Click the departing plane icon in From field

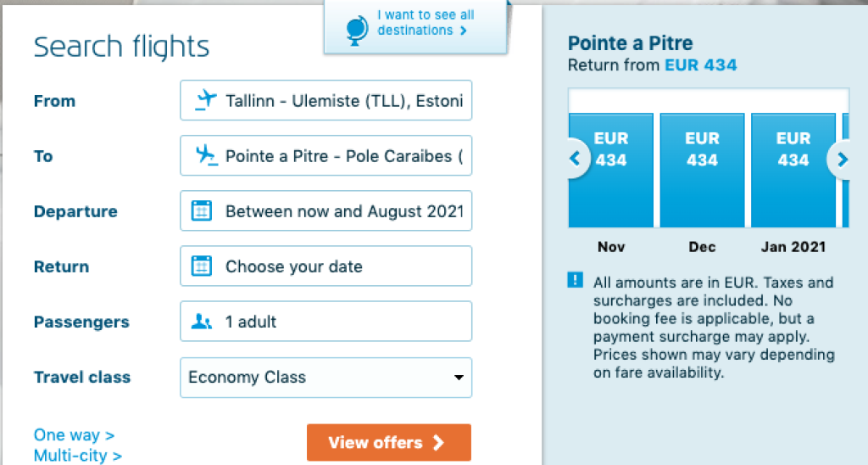(204, 101)
